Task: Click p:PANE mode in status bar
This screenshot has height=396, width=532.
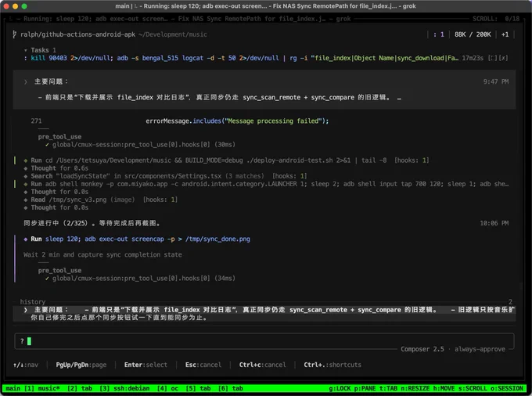Action: click(x=365, y=388)
